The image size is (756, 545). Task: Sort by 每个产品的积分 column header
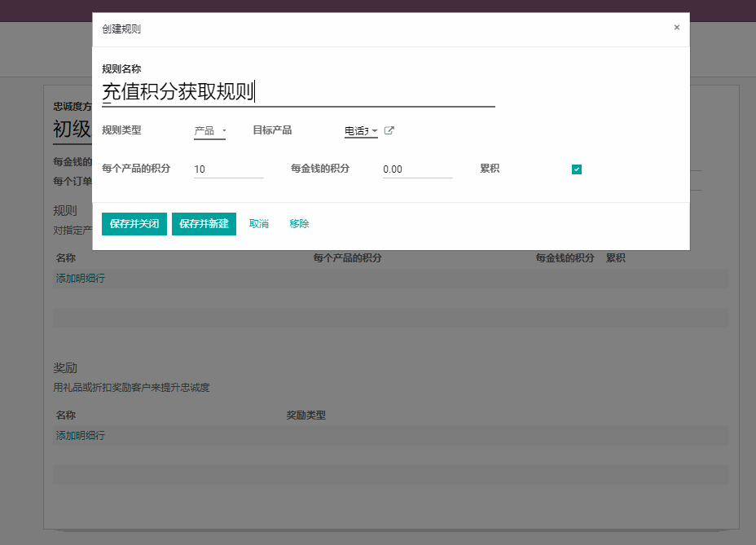[x=348, y=258]
